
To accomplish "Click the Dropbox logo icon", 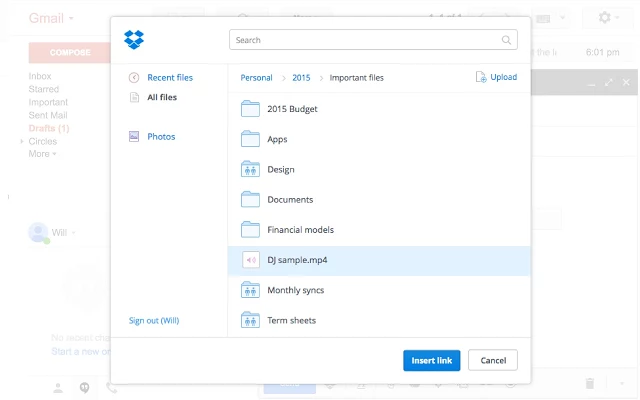I will [x=134, y=40].
